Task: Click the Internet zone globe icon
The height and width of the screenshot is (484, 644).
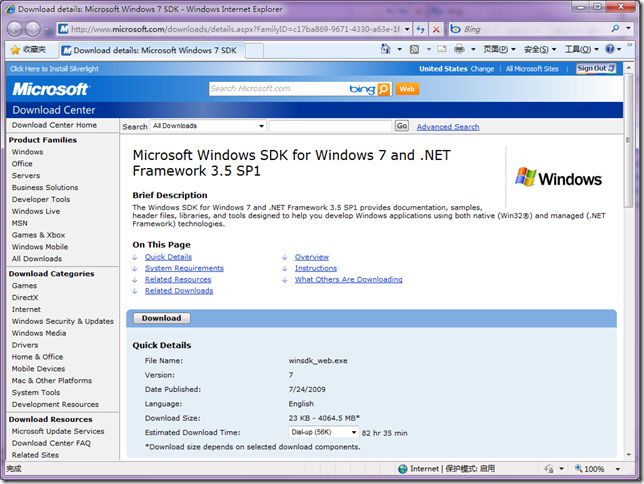Action: tap(402, 469)
